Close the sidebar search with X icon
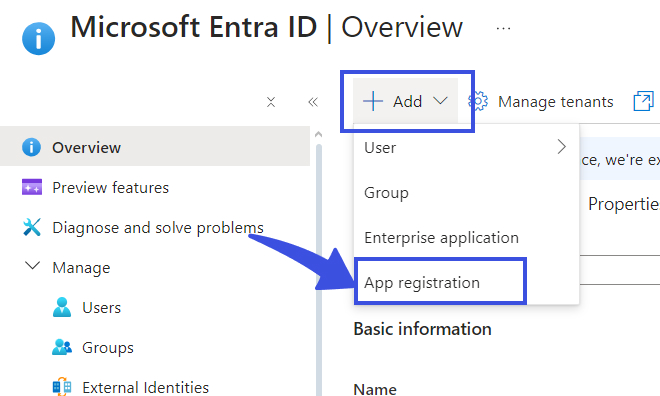660x396 pixels. [271, 102]
